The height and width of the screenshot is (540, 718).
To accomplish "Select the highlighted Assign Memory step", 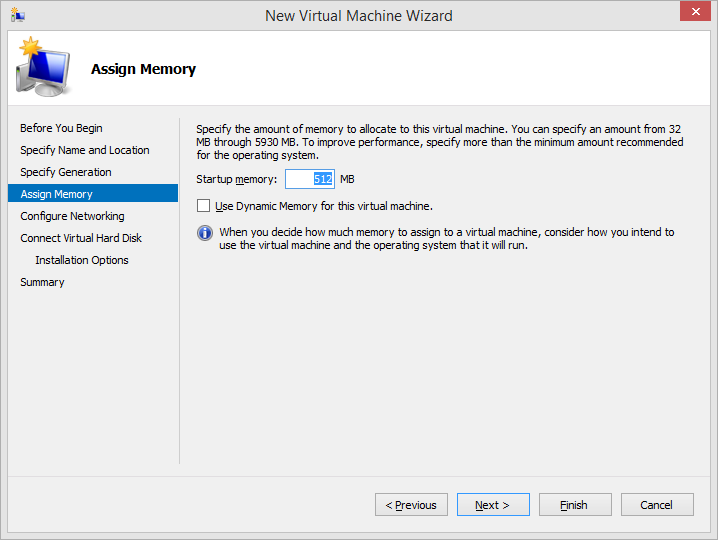I will tap(57, 194).
